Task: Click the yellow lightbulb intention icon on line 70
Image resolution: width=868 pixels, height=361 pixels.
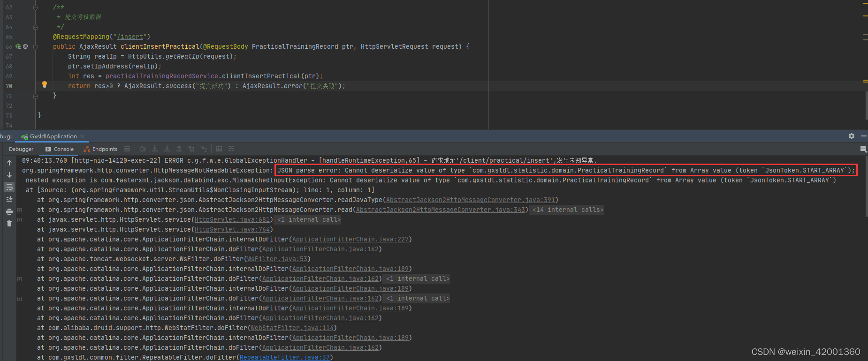Action: pos(45,85)
